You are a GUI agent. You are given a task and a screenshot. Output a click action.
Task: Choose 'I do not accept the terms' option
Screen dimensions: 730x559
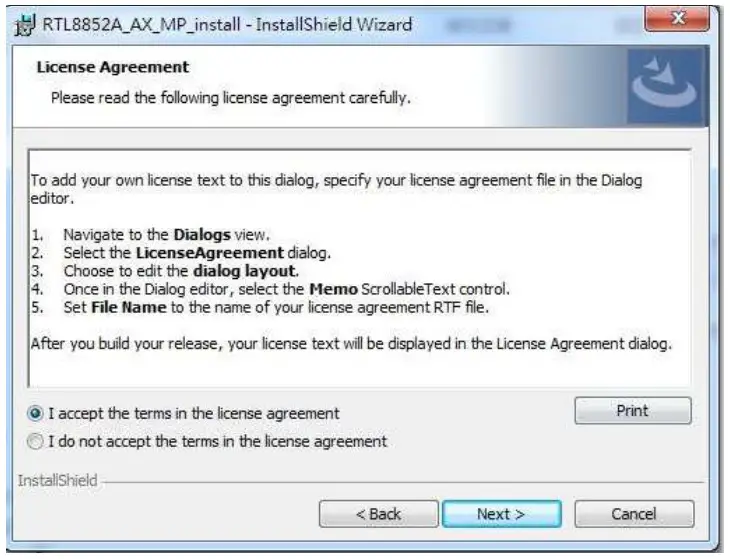37,441
